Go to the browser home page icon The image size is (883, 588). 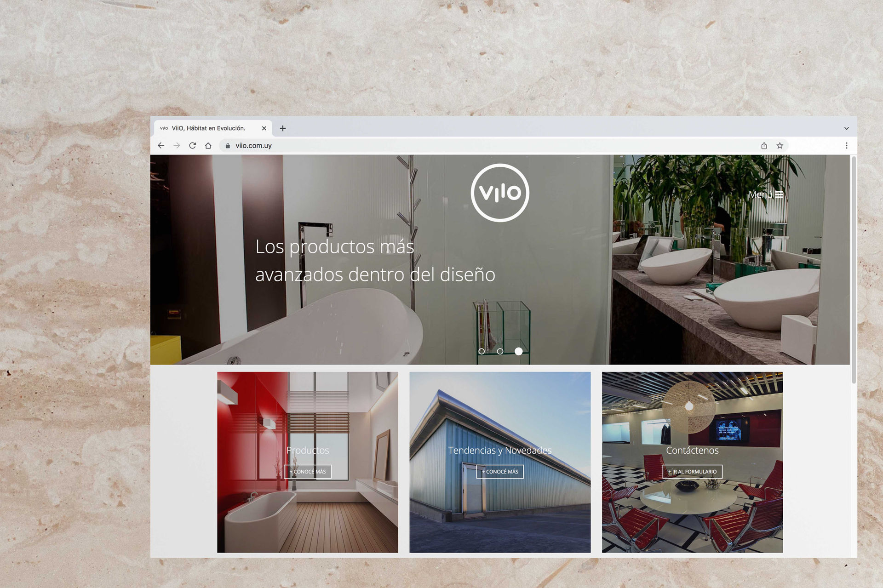[208, 146]
